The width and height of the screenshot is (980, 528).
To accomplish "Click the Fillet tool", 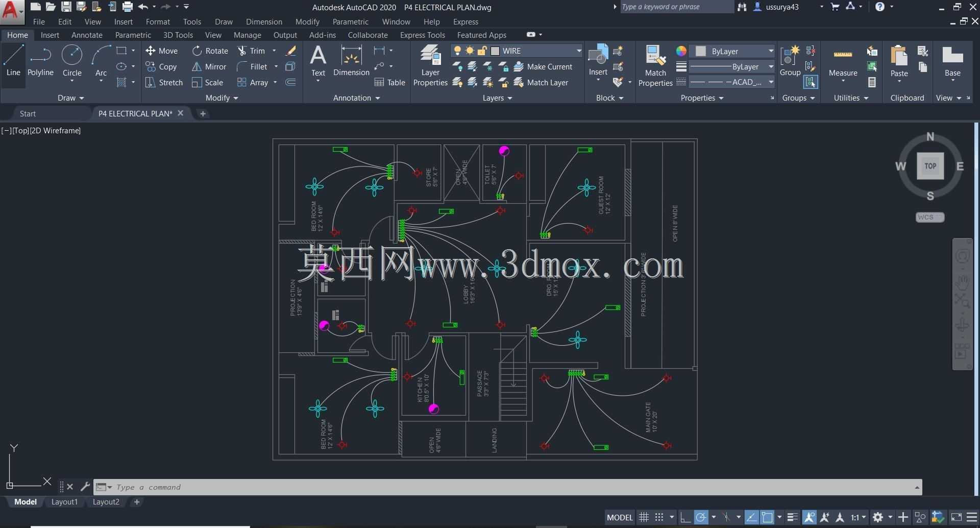I will click(x=252, y=66).
